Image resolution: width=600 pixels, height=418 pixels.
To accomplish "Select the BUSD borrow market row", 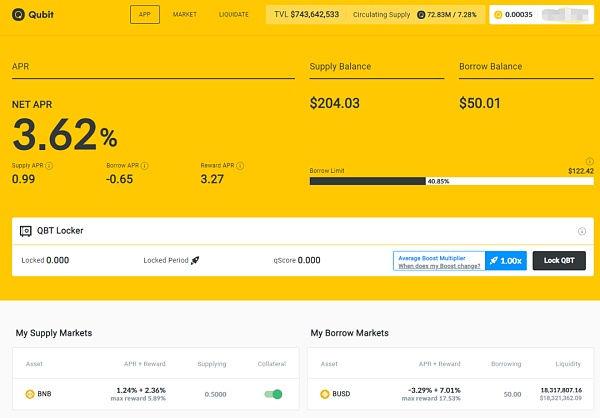I will (445, 394).
